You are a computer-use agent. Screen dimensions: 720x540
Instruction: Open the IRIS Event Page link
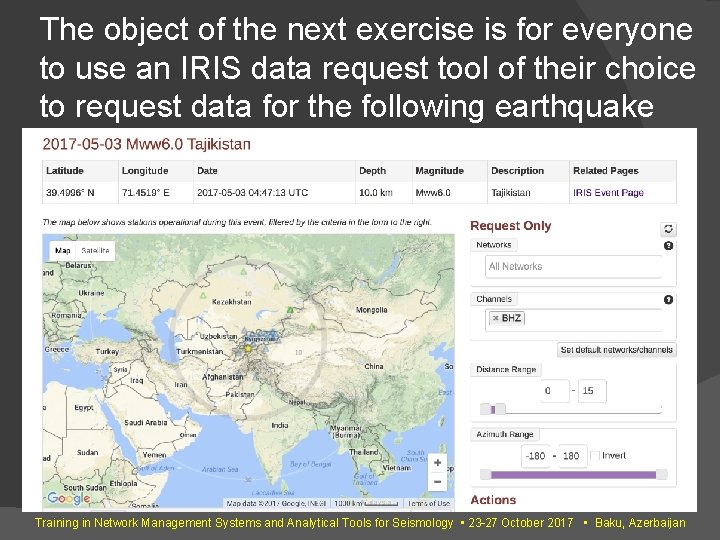point(608,192)
